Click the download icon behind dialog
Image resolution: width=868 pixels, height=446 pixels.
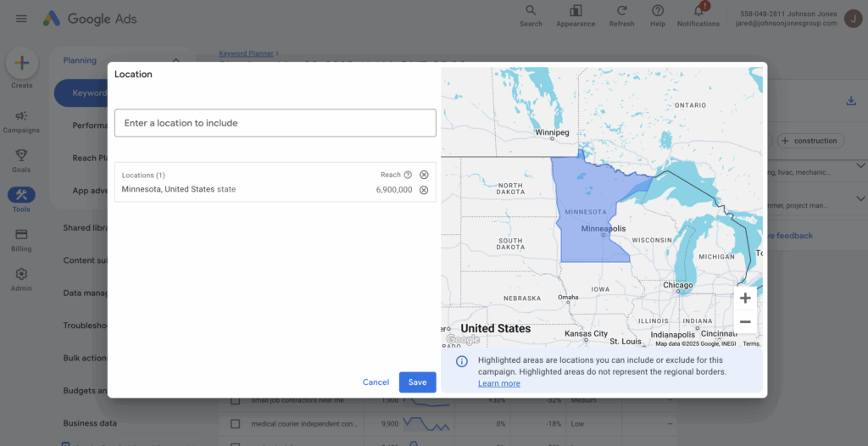coord(851,101)
